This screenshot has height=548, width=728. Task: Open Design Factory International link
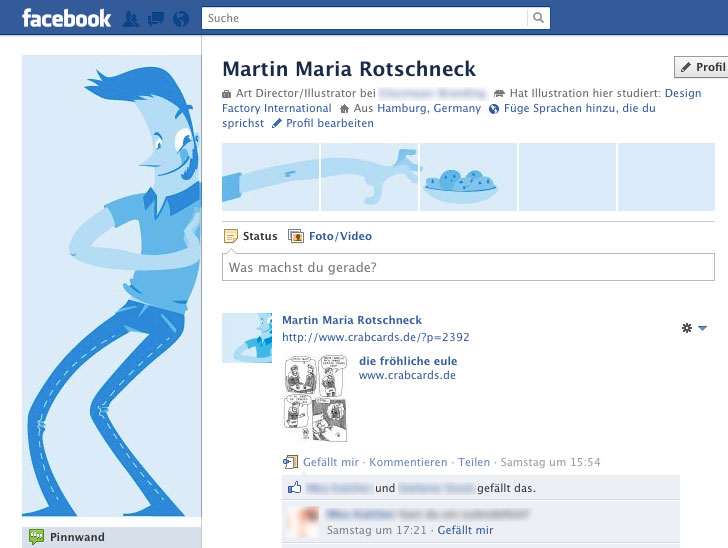click(277, 108)
